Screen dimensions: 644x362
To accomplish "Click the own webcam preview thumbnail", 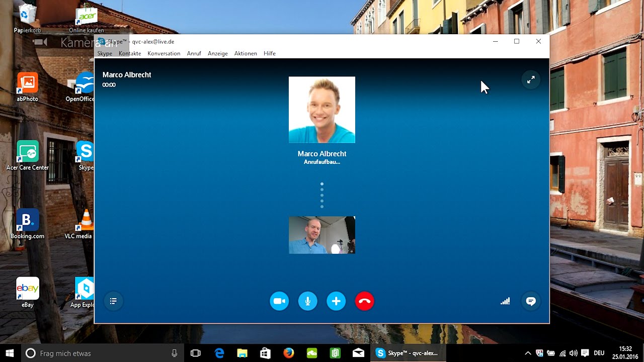I will coord(322,235).
